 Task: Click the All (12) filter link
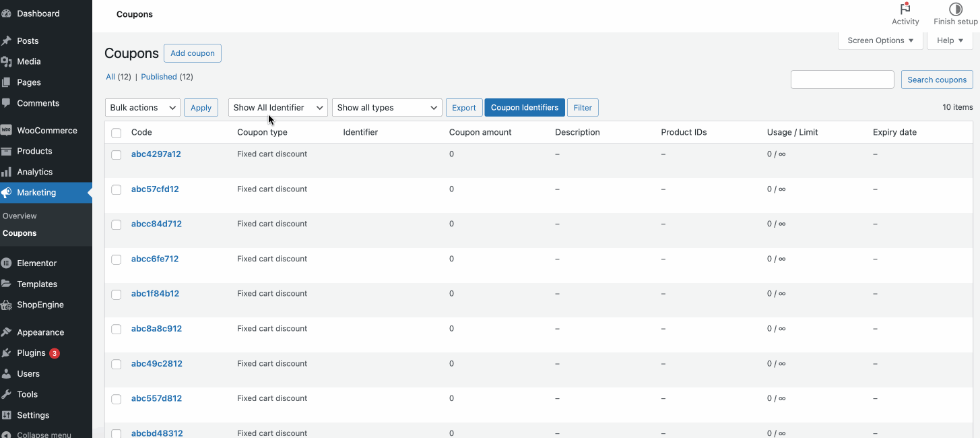[x=119, y=77]
